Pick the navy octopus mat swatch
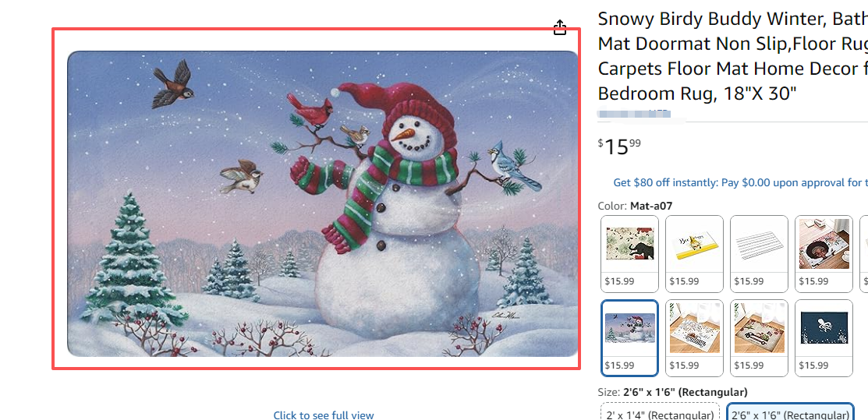Screen dimensions: 868x420 824,337
